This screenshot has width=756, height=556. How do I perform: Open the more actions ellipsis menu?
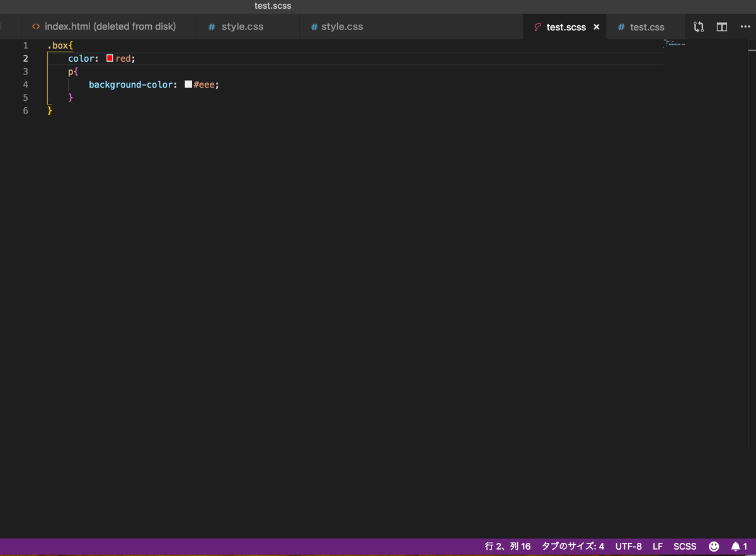745,27
